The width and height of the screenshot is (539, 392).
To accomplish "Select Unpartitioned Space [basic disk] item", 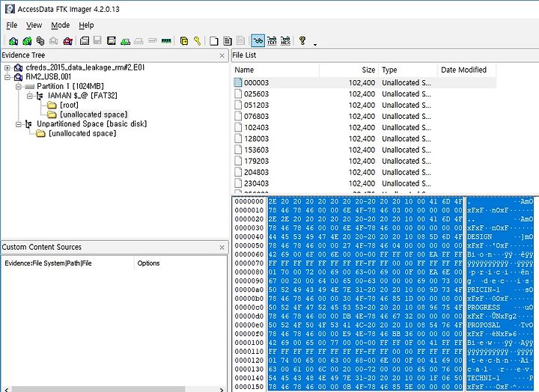I will tap(92, 123).
